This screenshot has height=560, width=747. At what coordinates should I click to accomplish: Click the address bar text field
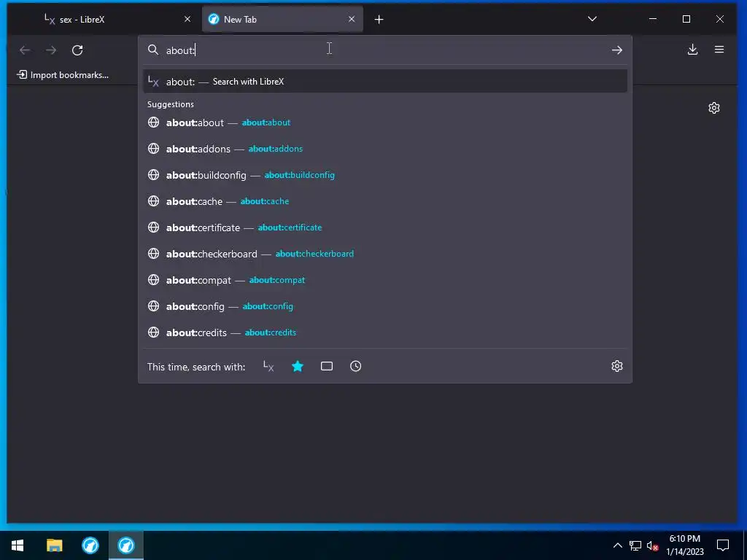tap(386, 50)
